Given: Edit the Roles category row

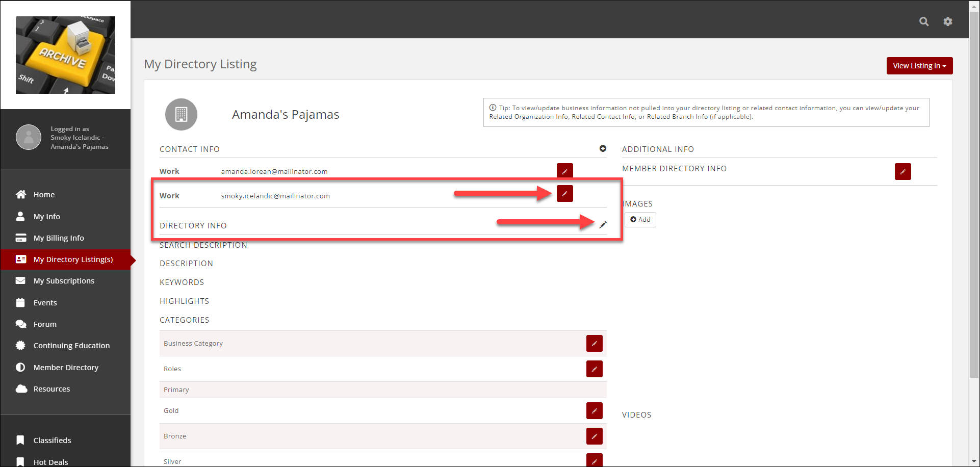Looking at the screenshot, I should click(x=594, y=369).
